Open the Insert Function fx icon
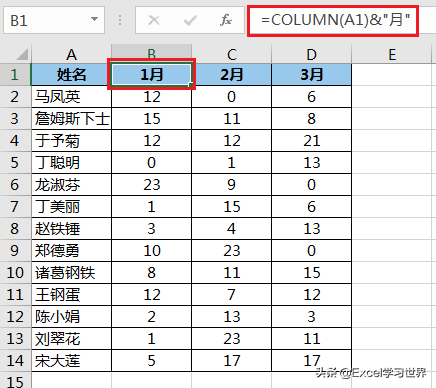The width and height of the screenshot is (436, 388). point(226,20)
